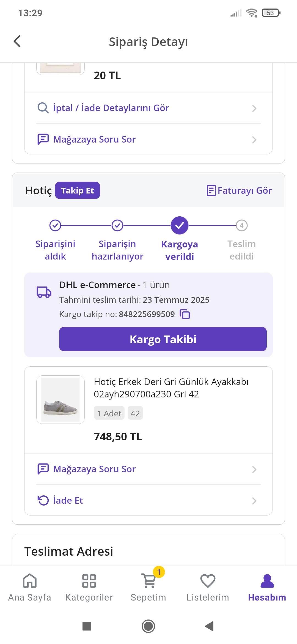Viewport: 297px width, 644px height.
Task: Copy the cargo tracking number icon
Action: pyautogui.click(x=185, y=314)
